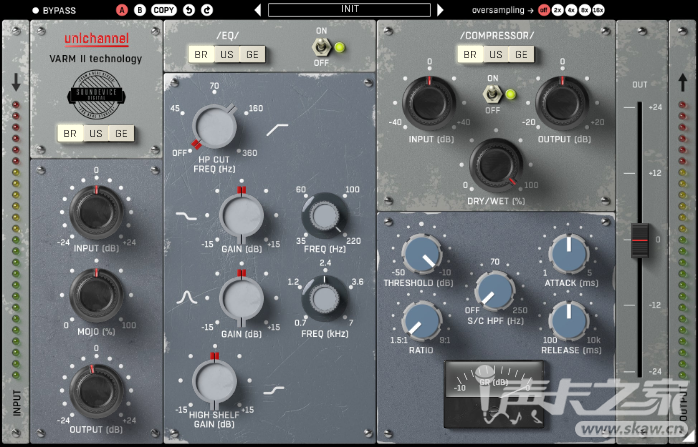This screenshot has width=698, height=447.
Task: Set oversampling to 2x
Action: pos(557,10)
